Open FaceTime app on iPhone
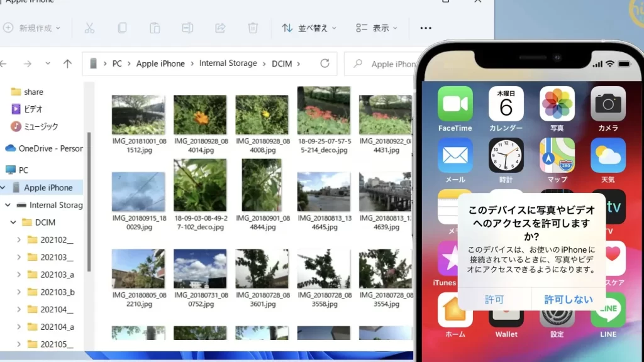Image resolution: width=644 pixels, height=362 pixels. click(x=455, y=104)
